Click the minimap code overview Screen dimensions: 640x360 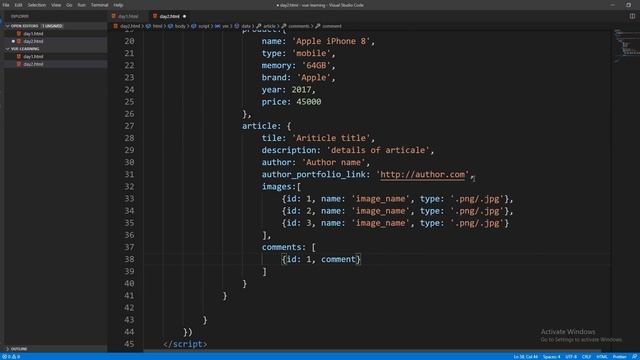(626, 45)
